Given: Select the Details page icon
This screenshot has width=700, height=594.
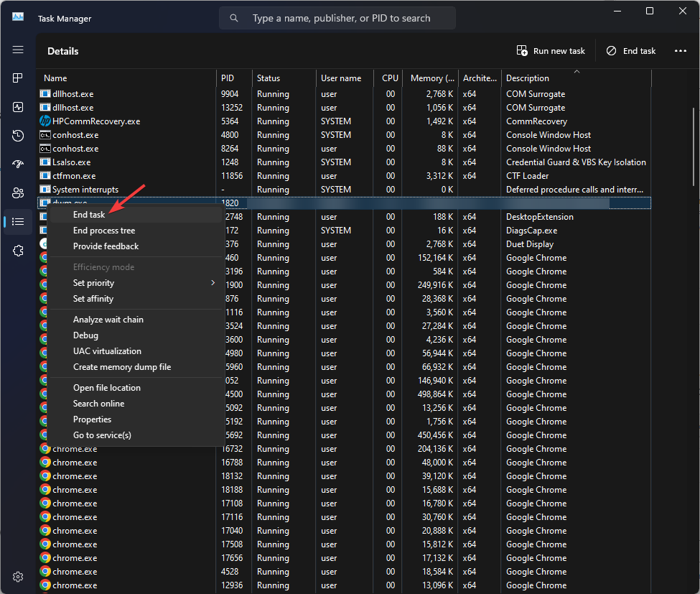Looking at the screenshot, I should 18,221.
